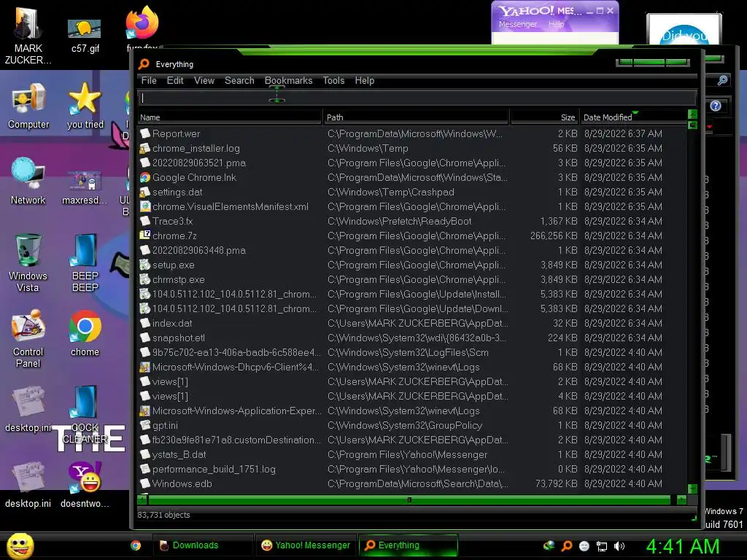The image size is (747, 560).
Task: Open the Computer desktop icon
Action: point(28,106)
